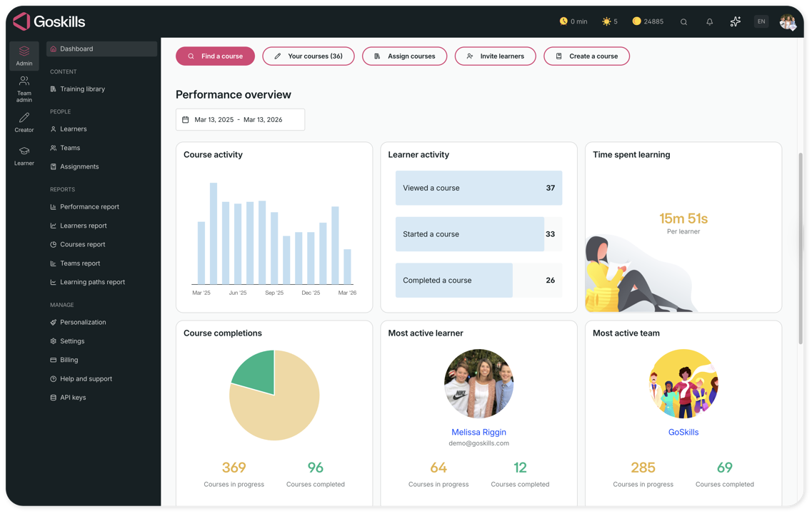Click the 369 courses in progress value

click(234, 468)
